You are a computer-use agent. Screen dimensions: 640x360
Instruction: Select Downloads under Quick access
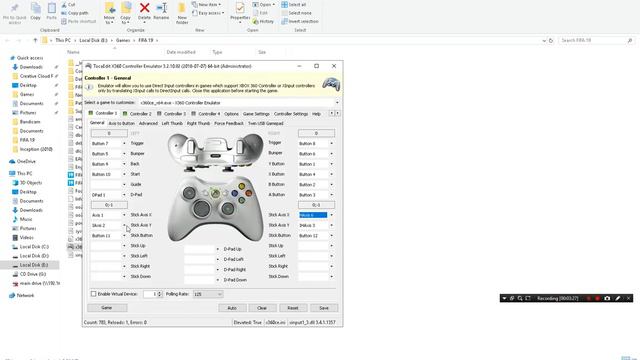(x=31, y=67)
